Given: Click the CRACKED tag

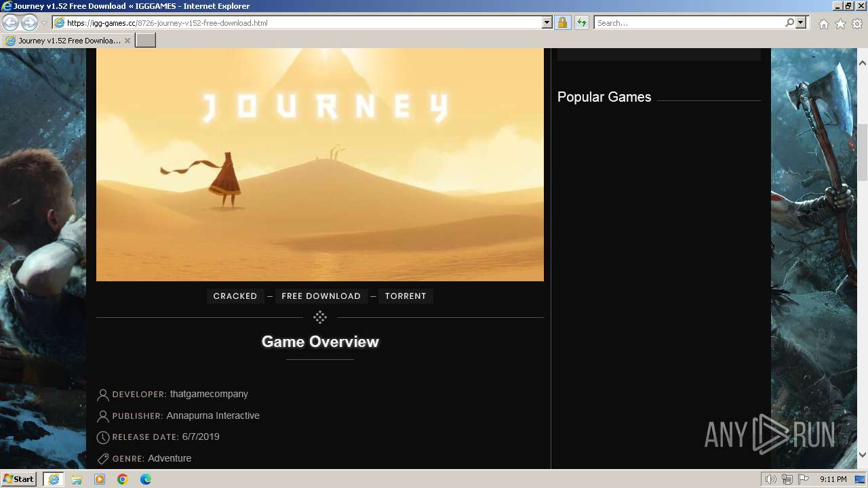Looking at the screenshot, I should pos(235,296).
